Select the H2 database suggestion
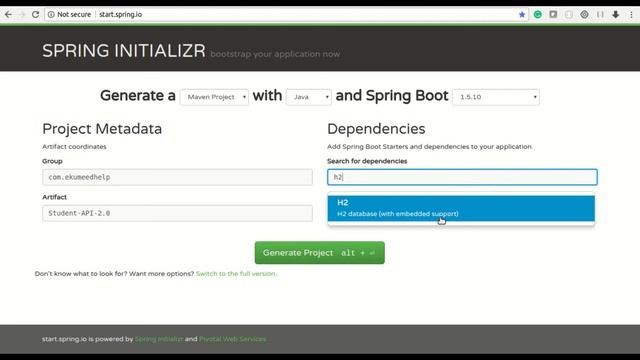Viewport: 640px width, 360px height. (461, 208)
